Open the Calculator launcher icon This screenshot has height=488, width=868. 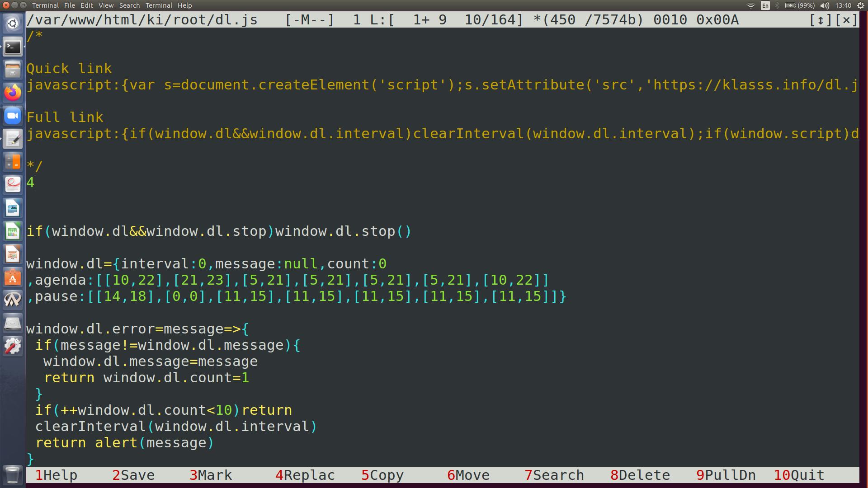pyautogui.click(x=13, y=162)
